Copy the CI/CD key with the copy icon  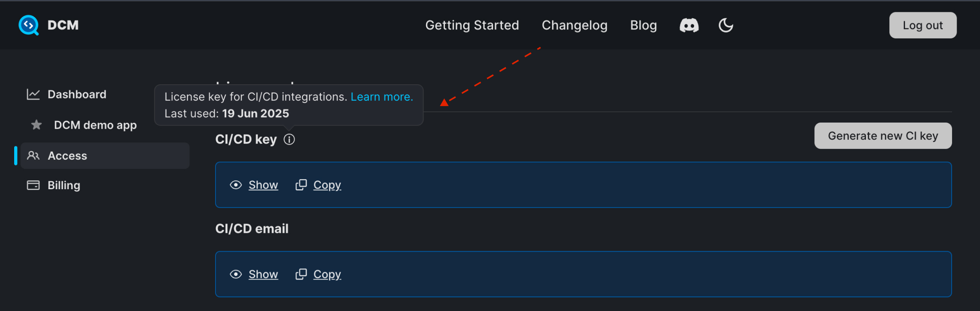tap(302, 185)
